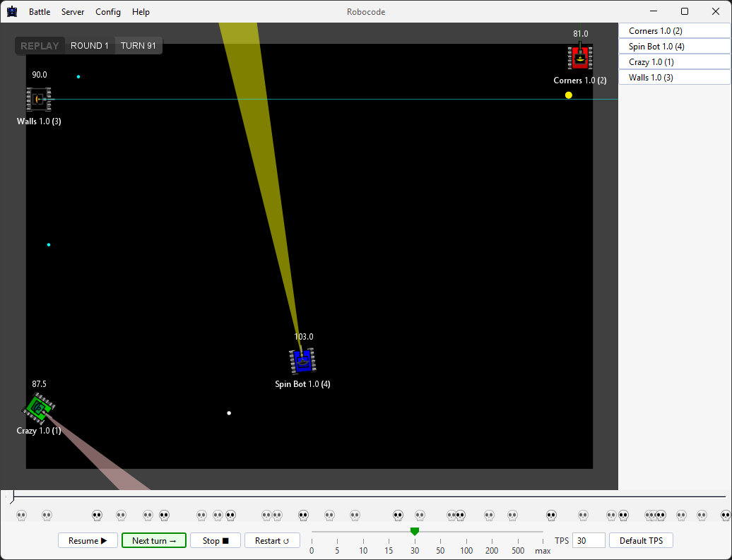Open Walls 1.0 (3) in side panel
Screen dimensions: 732x560
(675, 78)
